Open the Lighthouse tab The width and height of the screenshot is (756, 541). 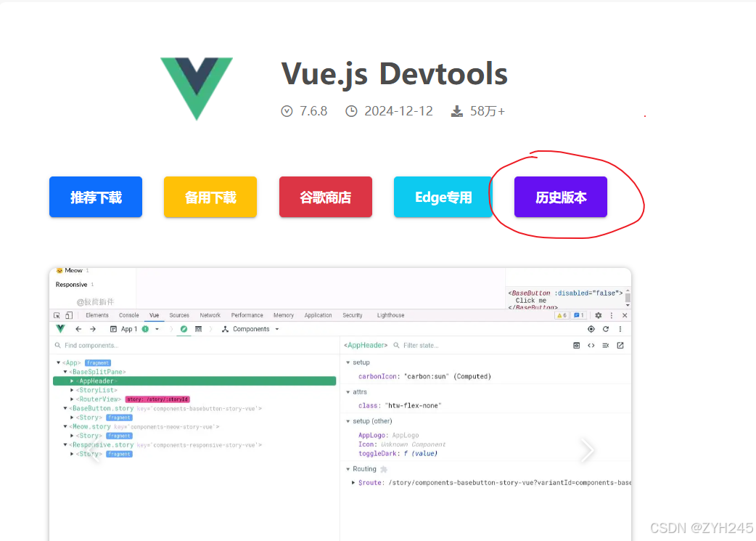coord(390,315)
